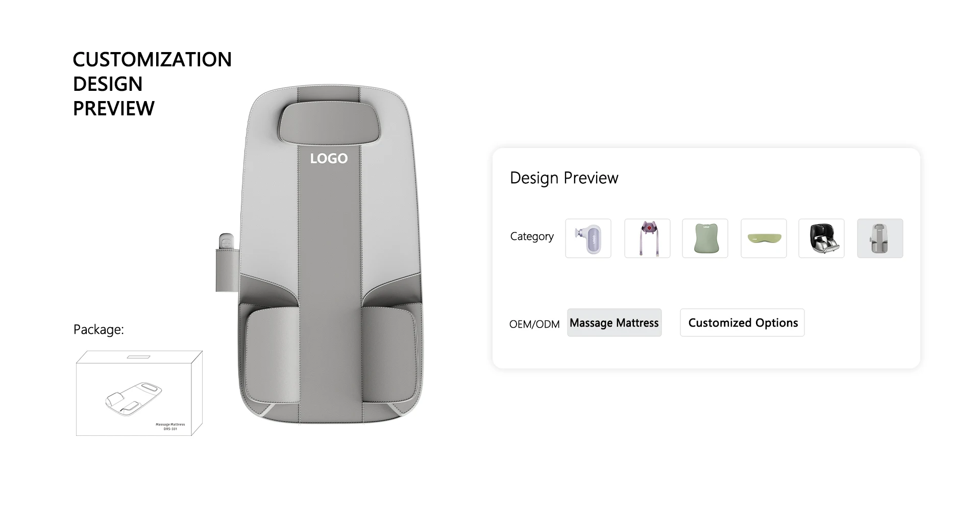Click the remote control in side pocket

226,242
